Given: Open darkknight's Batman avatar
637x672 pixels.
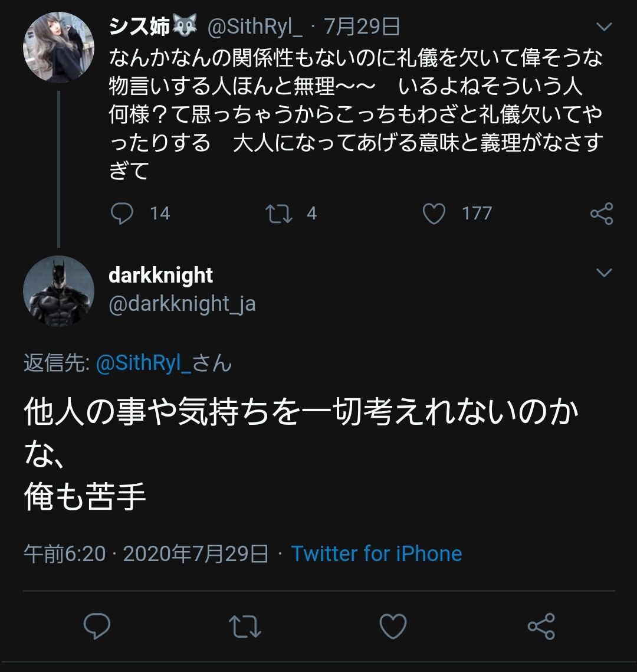Looking at the screenshot, I should [58, 291].
